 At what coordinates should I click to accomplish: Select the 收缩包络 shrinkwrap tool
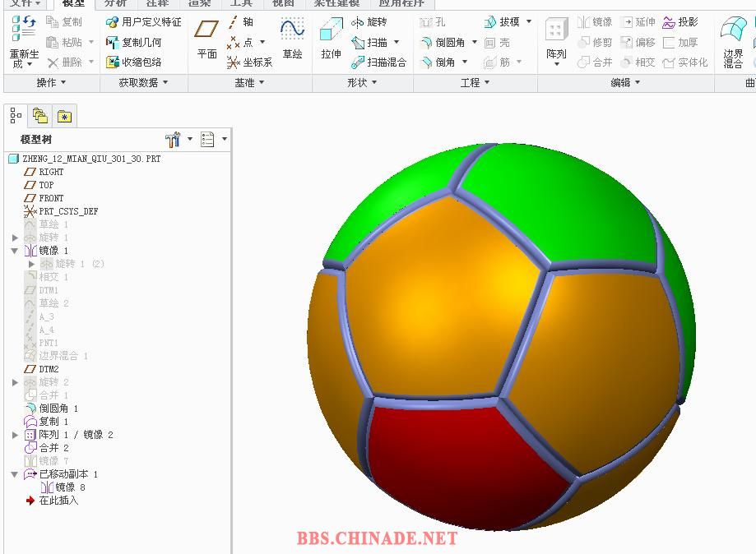point(133,62)
